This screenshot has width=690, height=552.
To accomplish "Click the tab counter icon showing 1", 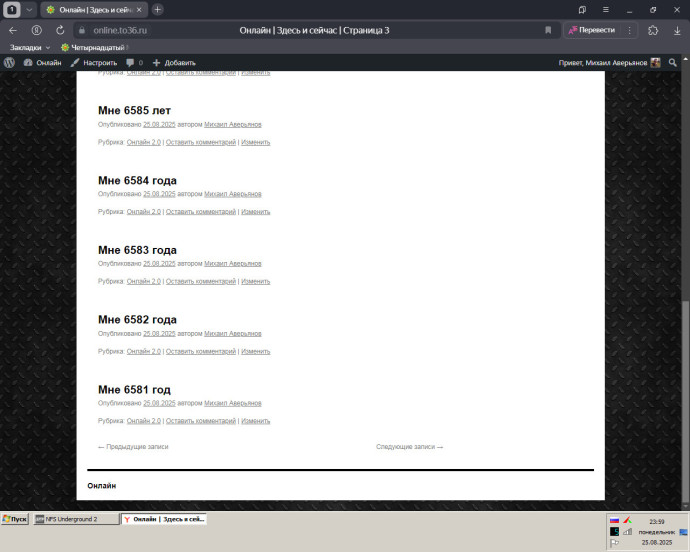I will click(x=12, y=10).
